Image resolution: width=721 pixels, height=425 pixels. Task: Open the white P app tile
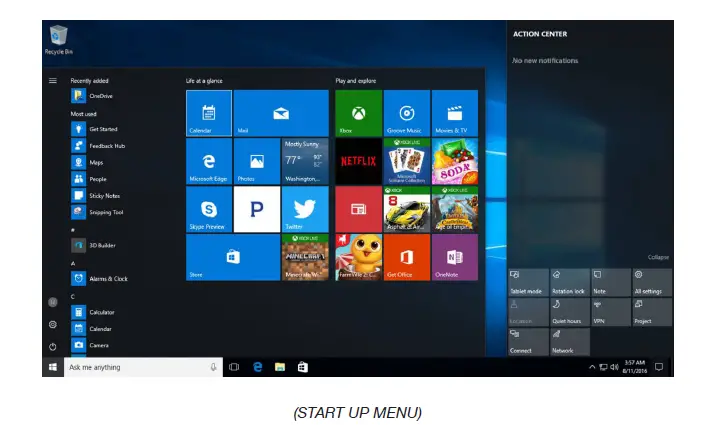pos(257,209)
